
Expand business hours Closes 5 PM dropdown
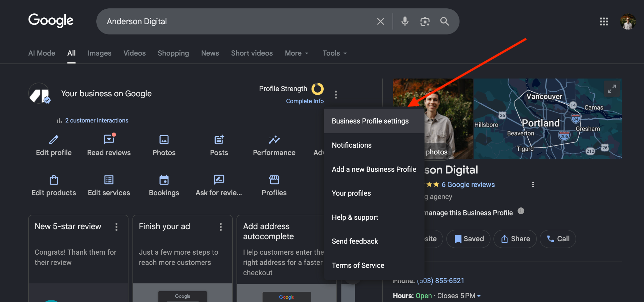[459, 296]
